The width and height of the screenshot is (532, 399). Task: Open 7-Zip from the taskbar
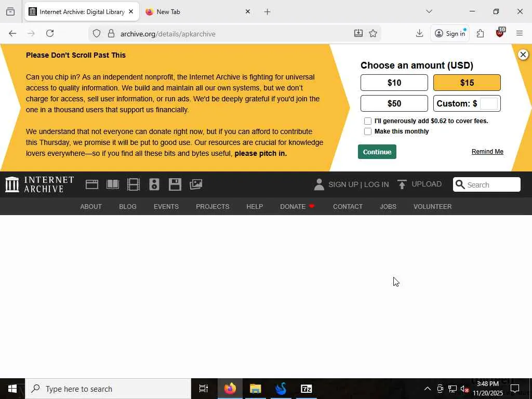click(x=307, y=389)
